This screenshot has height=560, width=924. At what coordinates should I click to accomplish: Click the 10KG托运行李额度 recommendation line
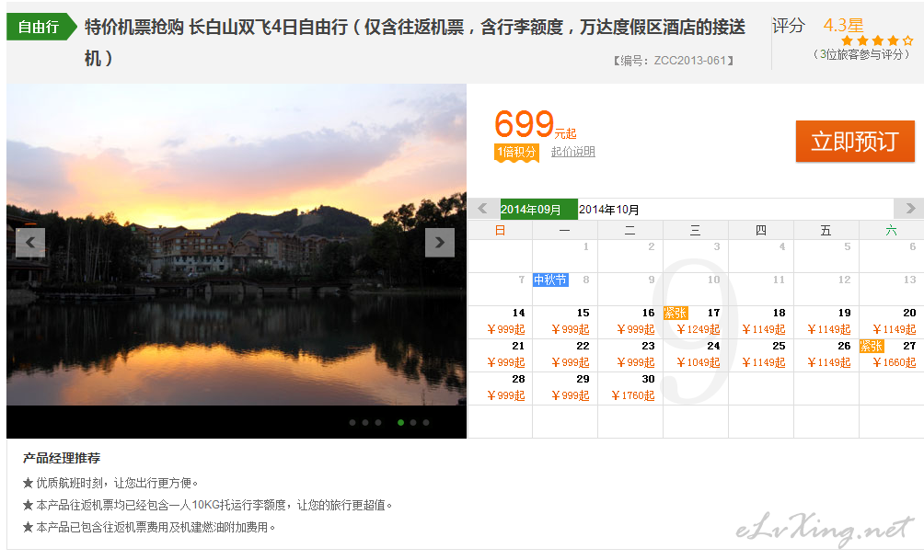(x=207, y=505)
